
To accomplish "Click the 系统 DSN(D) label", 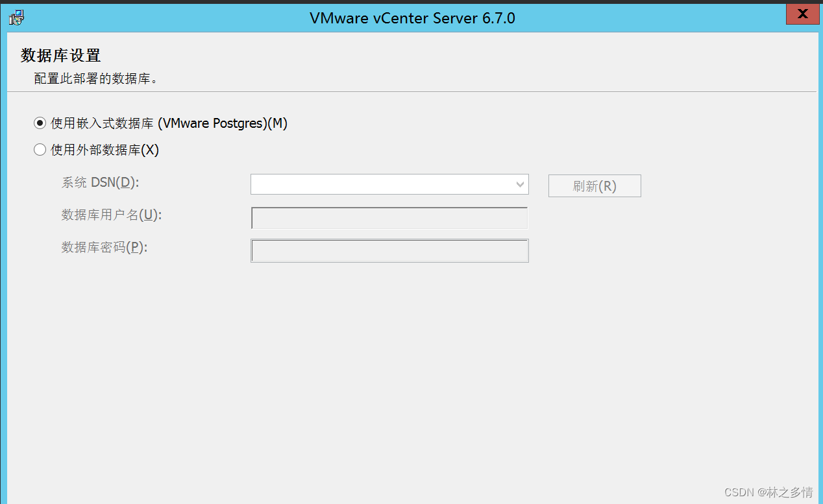I will tap(101, 182).
